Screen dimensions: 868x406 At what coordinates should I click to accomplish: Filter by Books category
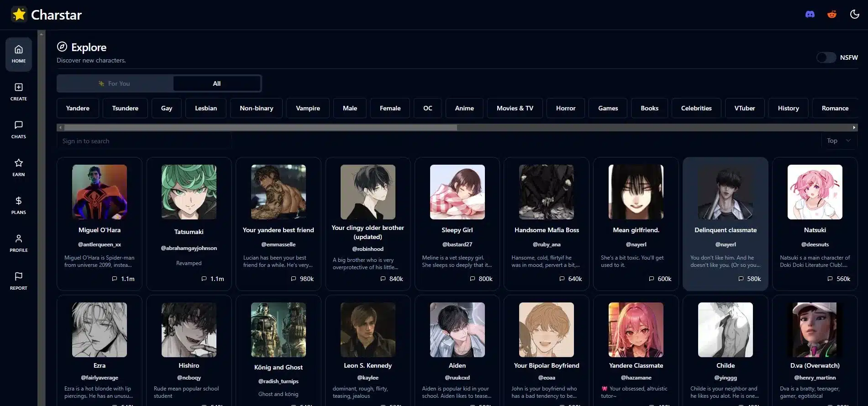tap(650, 108)
